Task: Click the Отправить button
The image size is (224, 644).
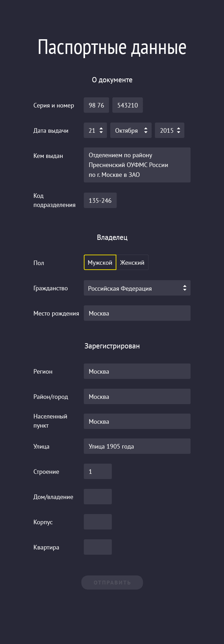Action: 112,582
